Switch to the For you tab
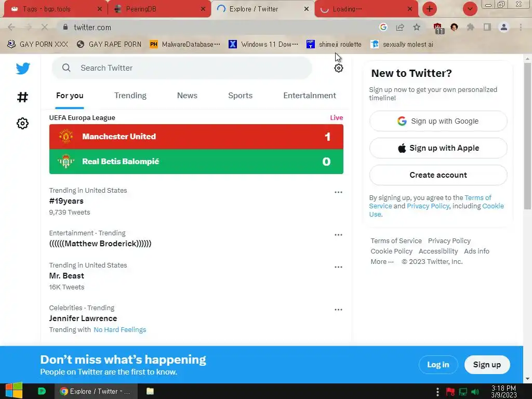The width and height of the screenshot is (532, 399). coord(70,96)
